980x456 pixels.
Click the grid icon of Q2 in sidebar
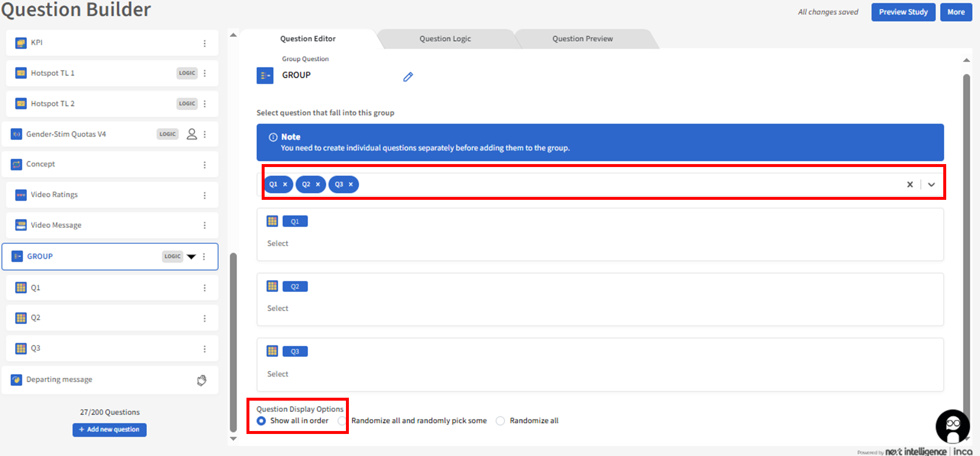21,318
